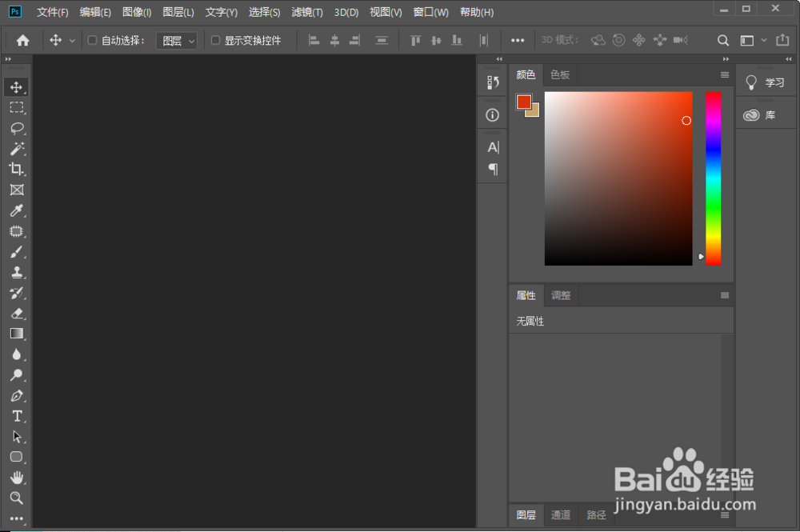Align right edges icon

(354, 40)
